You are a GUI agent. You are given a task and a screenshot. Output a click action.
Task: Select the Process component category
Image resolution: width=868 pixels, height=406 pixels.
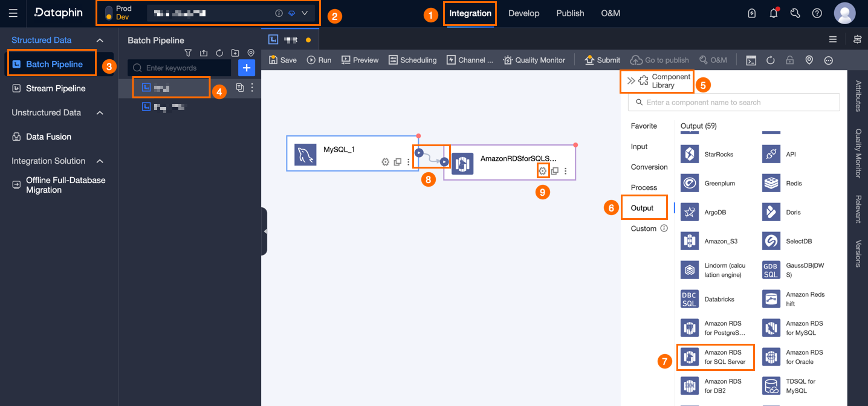644,187
